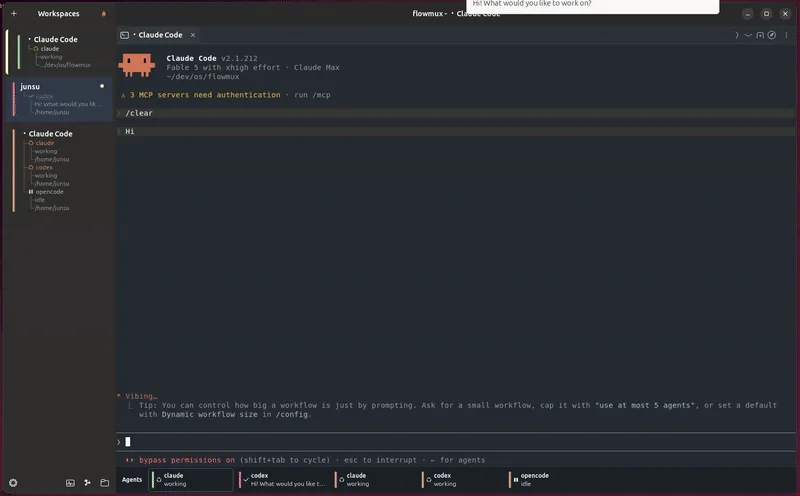Click the git branch icon in sidebar footer
The height and width of the screenshot is (496, 800).
[87, 483]
